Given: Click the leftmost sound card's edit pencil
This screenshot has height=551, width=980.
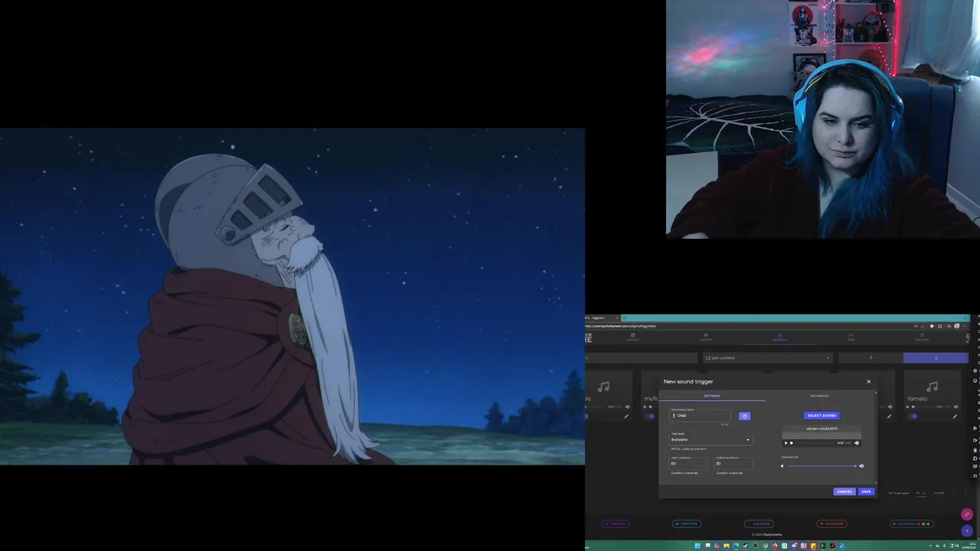Looking at the screenshot, I should coord(626,416).
